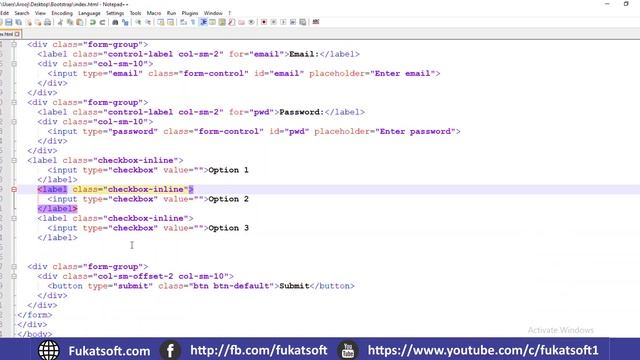The width and height of the screenshot is (640, 360).
Task: Click the 'Enter email' placeholder value
Action: point(403,73)
